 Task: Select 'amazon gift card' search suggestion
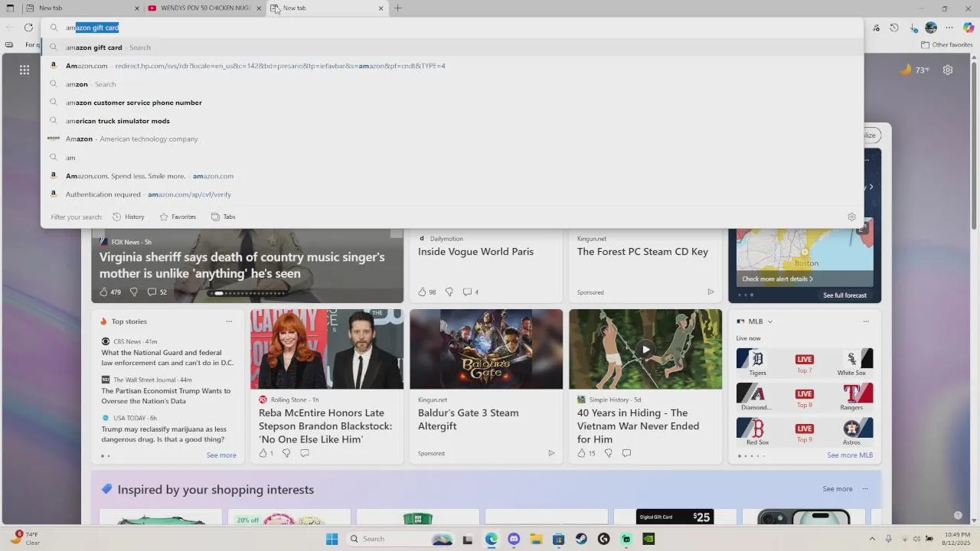(452, 47)
